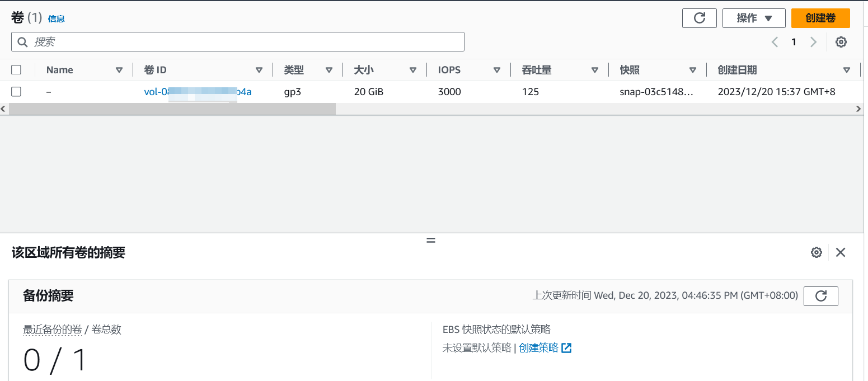Screen dimensions: 868x381
Task: Refresh the 备份摘要 backup summary
Action: (x=821, y=296)
